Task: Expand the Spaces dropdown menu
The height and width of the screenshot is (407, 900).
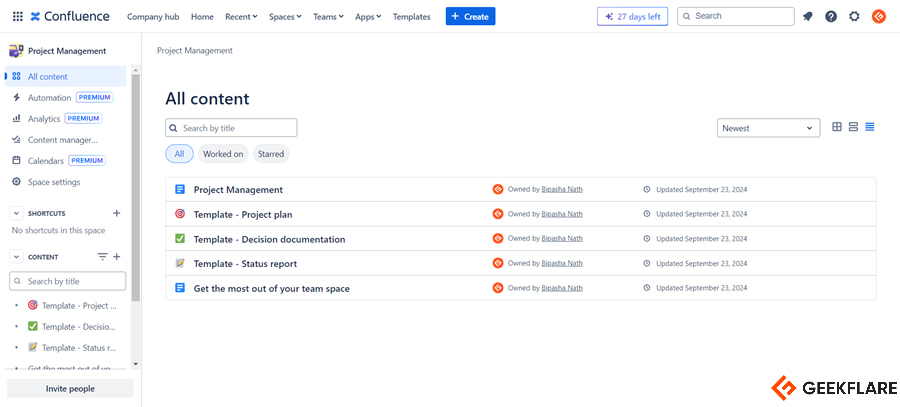Action: pos(285,17)
